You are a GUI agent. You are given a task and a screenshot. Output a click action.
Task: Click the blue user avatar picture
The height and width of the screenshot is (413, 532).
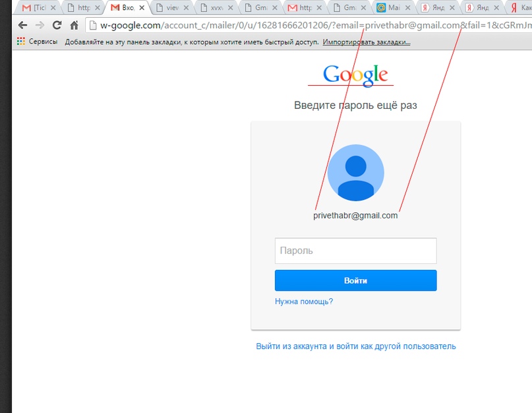click(355, 173)
